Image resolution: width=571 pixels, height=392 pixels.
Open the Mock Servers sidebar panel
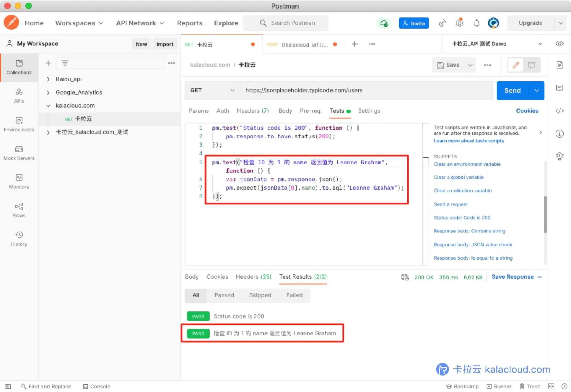(x=19, y=153)
